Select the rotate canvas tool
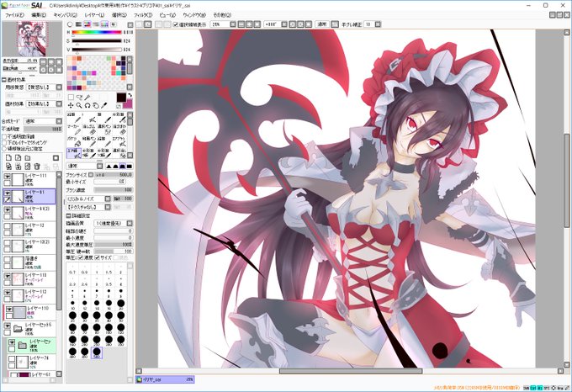 tap(87, 105)
